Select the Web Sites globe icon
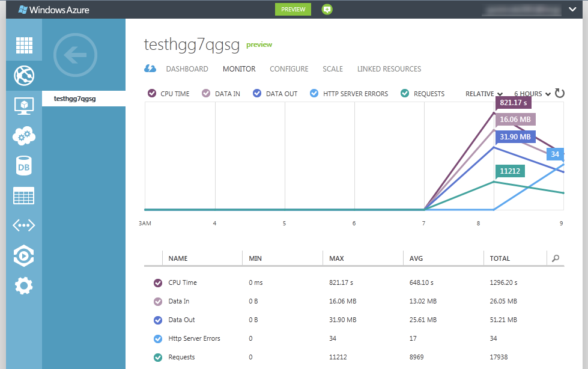This screenshot has height=369, width=588. coord(24,76)
